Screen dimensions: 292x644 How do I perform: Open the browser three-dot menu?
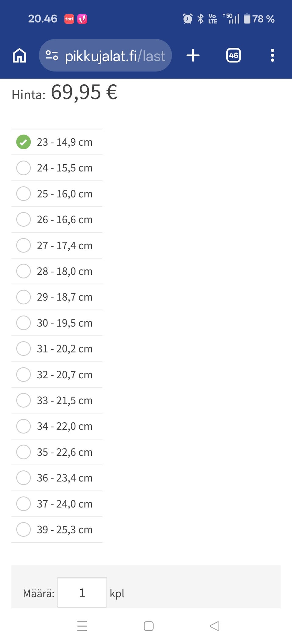coord(272,55)
